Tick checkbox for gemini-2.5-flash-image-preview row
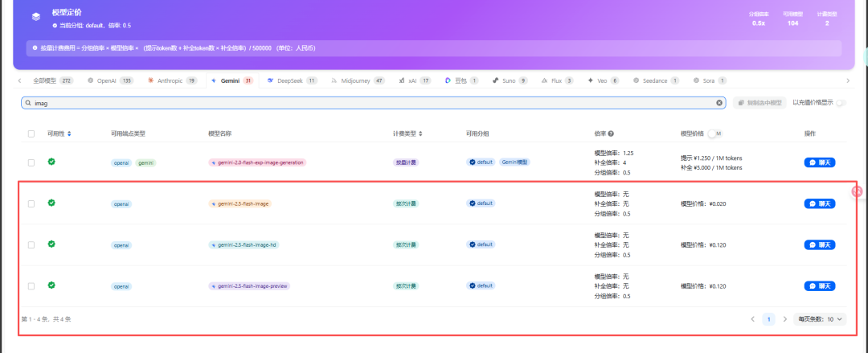868x353 pixels. [x=31, y=286]
